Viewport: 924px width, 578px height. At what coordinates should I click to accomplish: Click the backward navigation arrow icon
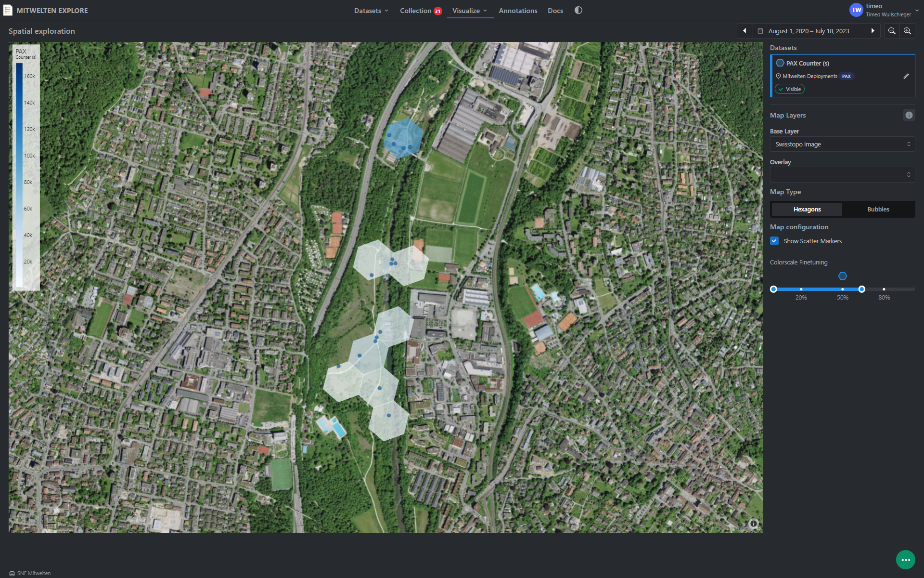pos(744,31)
